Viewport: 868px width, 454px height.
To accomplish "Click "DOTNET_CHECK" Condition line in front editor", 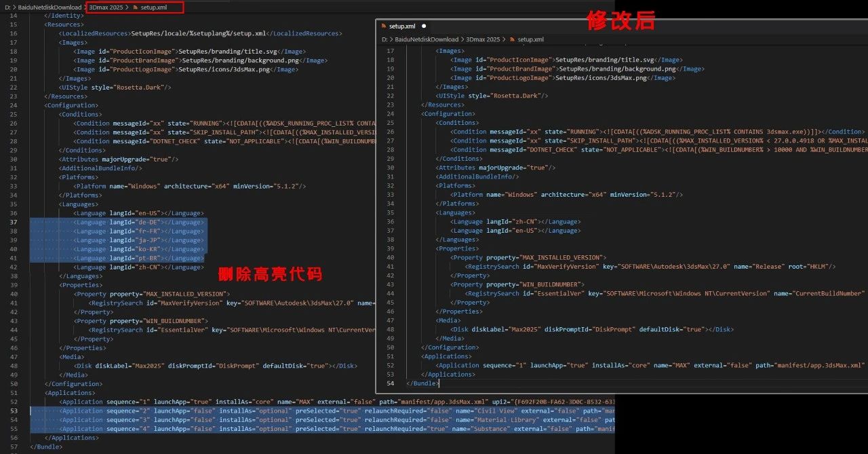I will [x=659, y=149].
